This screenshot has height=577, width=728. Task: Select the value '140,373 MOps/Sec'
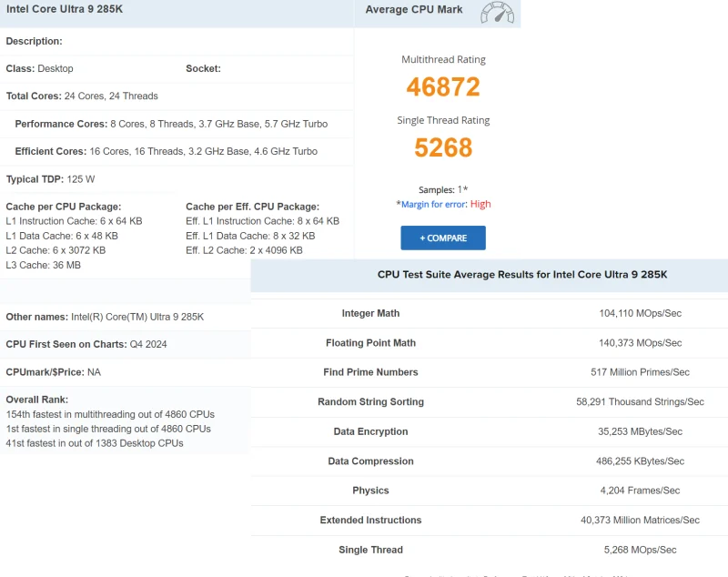click(641, 343)
